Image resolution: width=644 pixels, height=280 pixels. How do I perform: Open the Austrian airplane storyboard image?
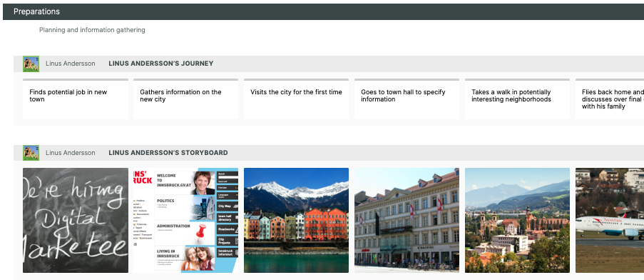[x=610, y=221]
